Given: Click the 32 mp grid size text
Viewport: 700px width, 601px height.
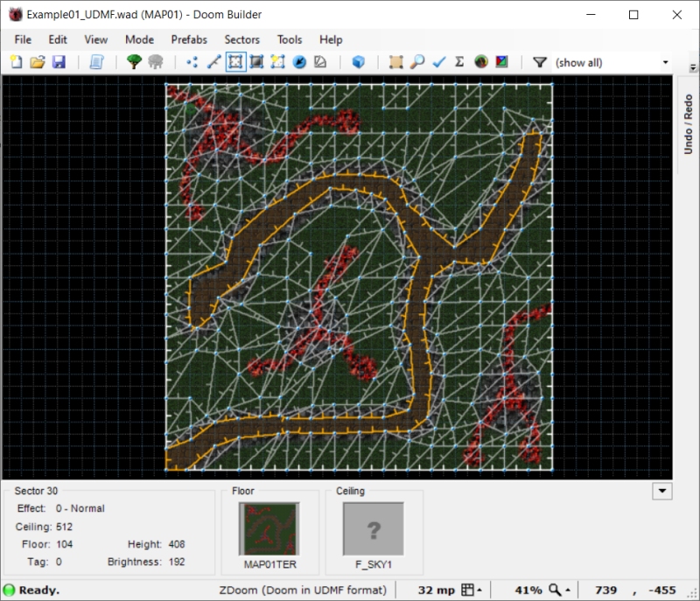Looking at the screenshot, I should (436, 590).
